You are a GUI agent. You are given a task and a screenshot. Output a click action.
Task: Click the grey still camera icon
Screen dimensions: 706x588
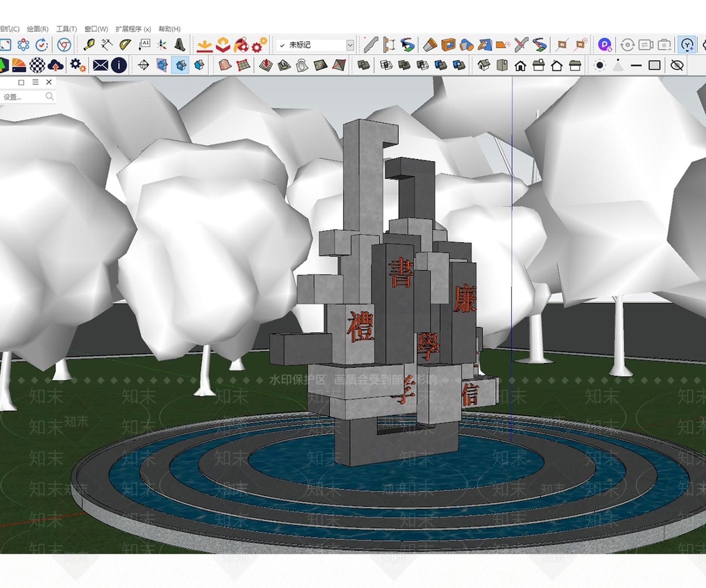click(664, 45)
